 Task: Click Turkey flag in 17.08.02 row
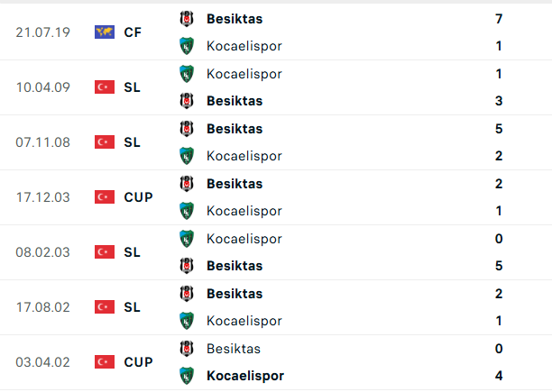105,307
